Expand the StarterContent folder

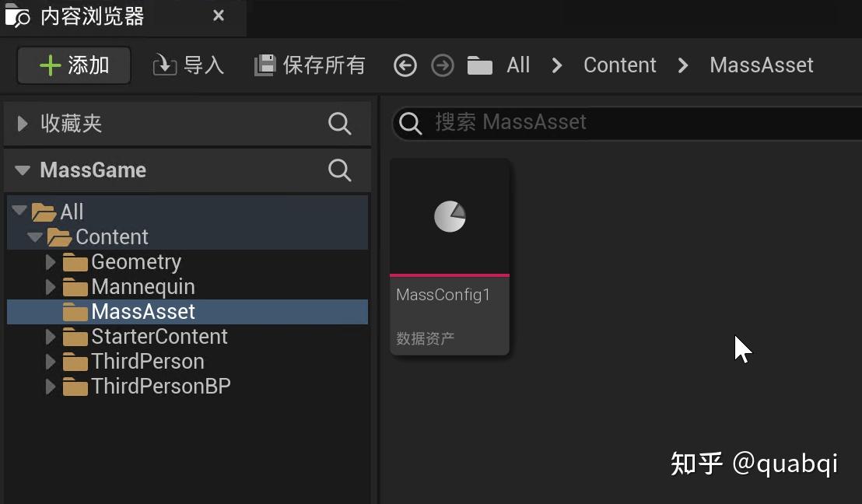(51, 336)
